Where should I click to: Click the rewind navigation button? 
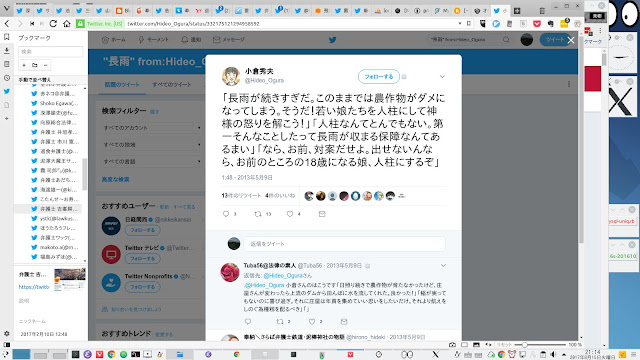[x=32, y=24]
